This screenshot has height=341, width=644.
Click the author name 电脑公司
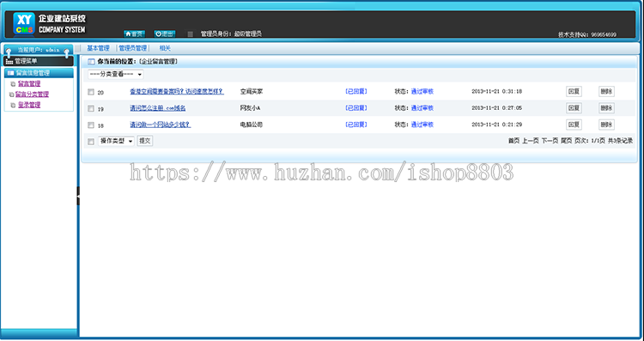click(252, 125)
